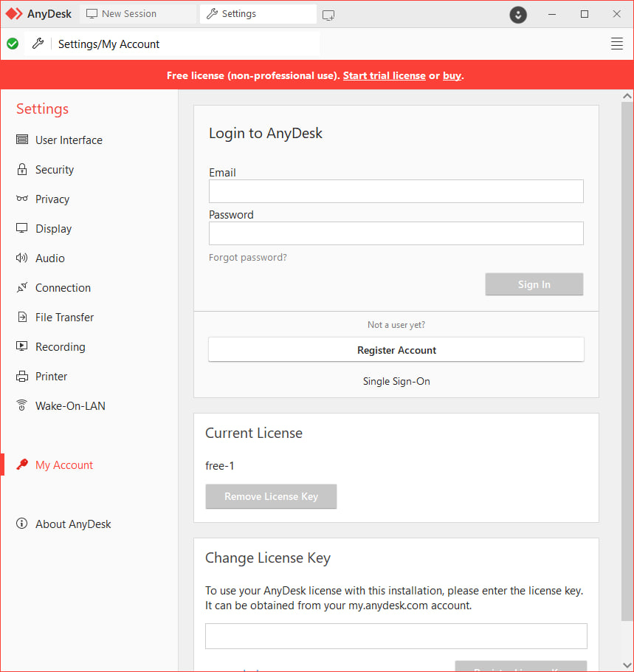Open User Interface settings
634x672 pixels.
[69, 140]
